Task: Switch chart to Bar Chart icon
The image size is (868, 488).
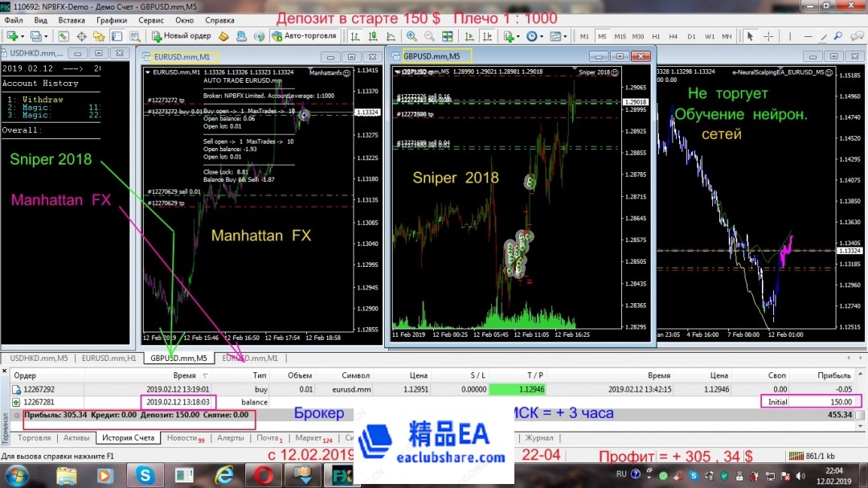Action: tap(355, 36)
